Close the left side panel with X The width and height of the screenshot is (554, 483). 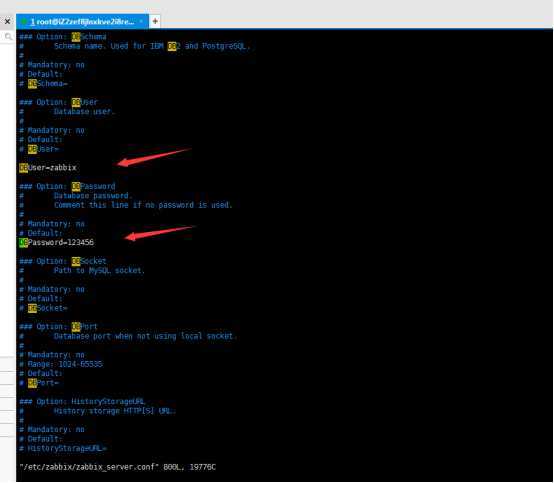7,22
